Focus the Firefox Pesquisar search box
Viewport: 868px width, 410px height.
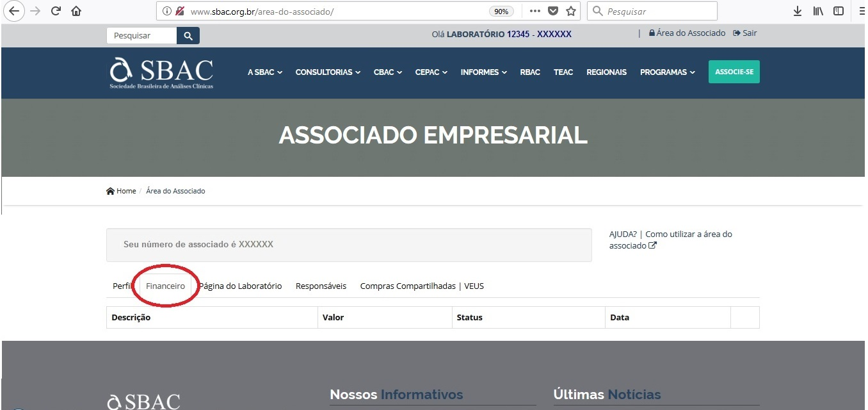[652, 11]
